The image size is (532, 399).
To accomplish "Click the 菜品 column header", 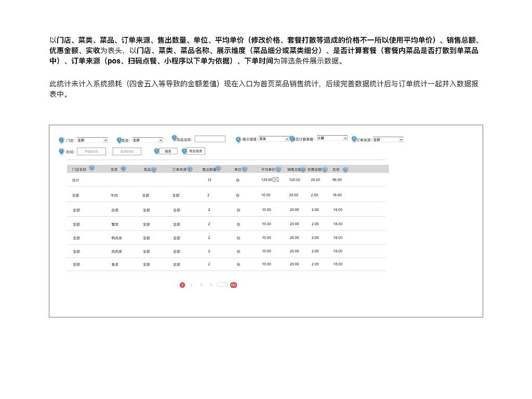I will click(x=147, y=169).
